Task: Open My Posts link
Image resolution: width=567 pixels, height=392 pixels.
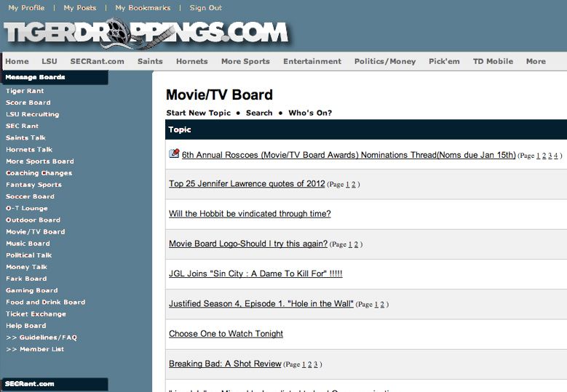Action: coord(80,7)
